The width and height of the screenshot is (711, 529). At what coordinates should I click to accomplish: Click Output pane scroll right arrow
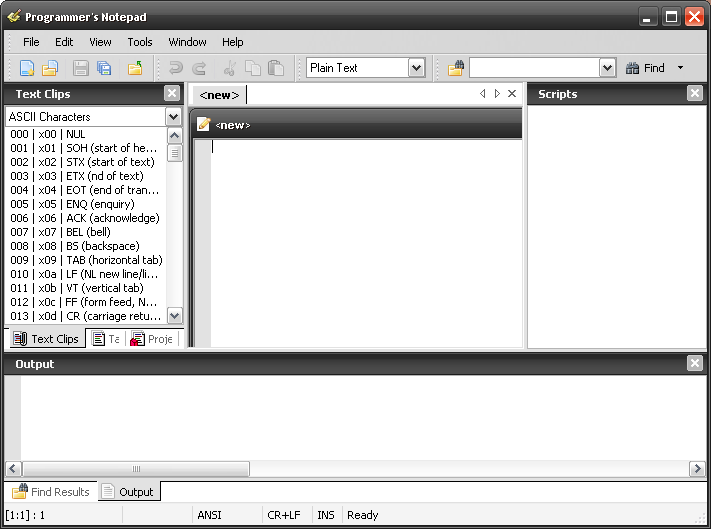(x=696, y=468)
